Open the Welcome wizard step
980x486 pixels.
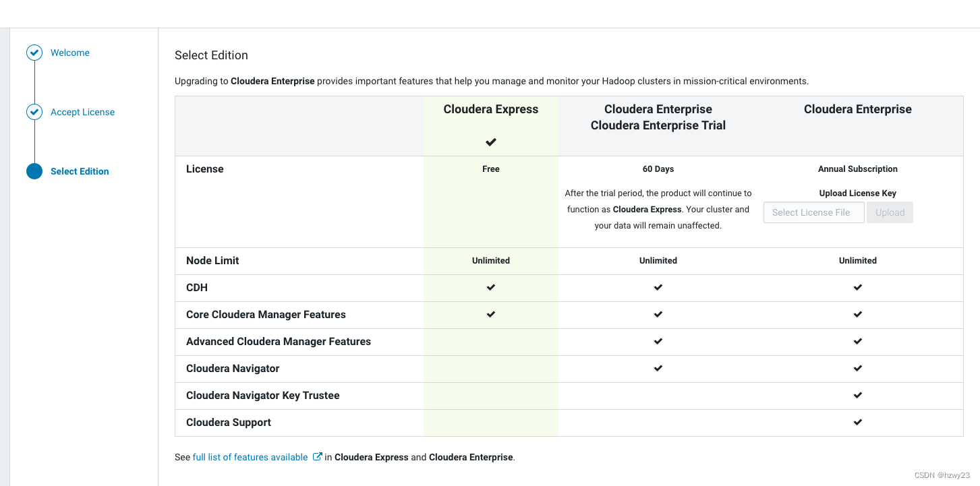point(70,53)
